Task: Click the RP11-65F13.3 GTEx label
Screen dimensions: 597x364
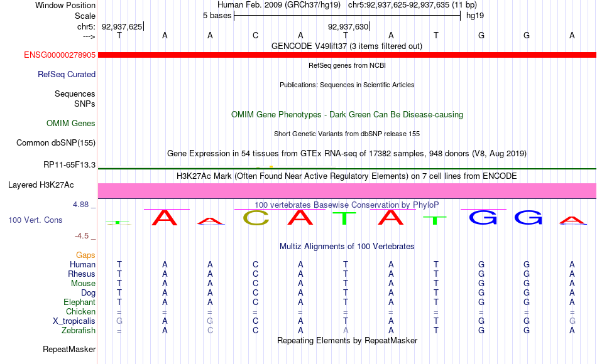Action: [x=69, y=165]
